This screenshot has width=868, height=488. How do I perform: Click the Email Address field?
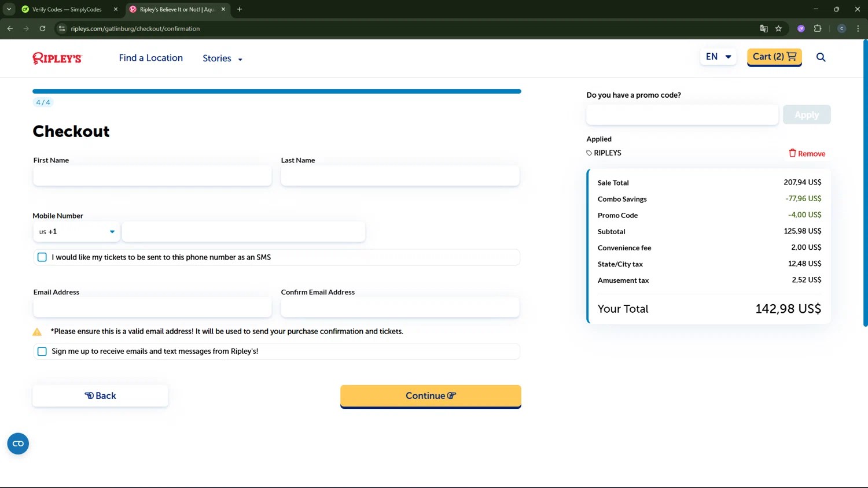tap(152, 308)
